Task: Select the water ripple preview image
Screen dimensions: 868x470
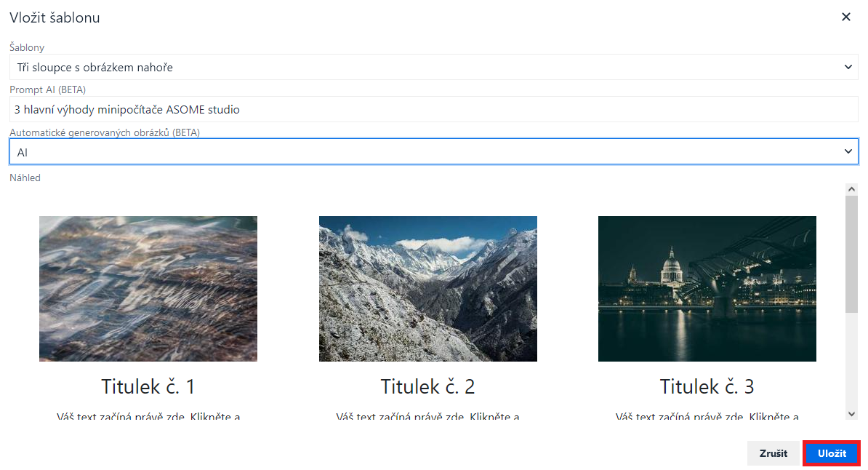Action: coord(148,288)
